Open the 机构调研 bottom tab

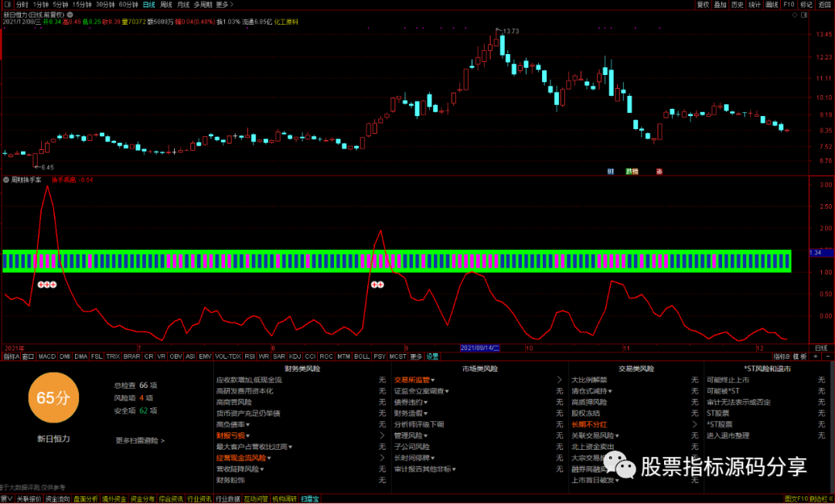(285, 499)
